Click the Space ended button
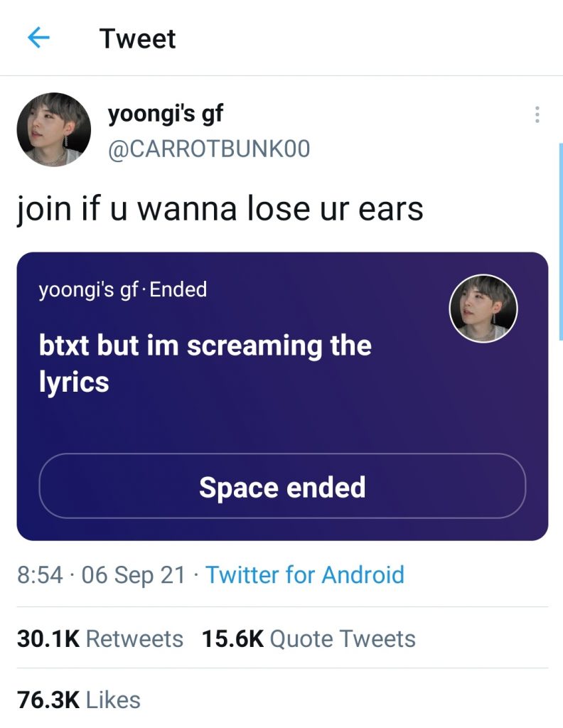 [282, 486]
